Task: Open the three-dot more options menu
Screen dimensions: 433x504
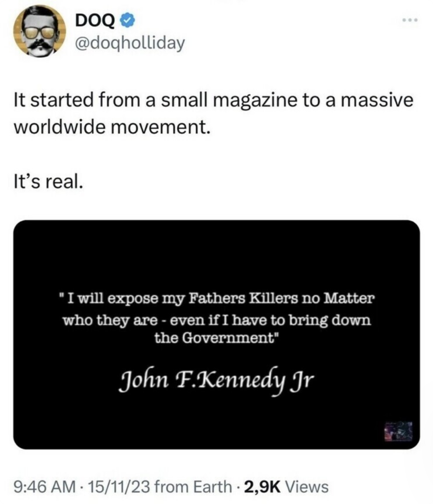Action: [409, 20]
